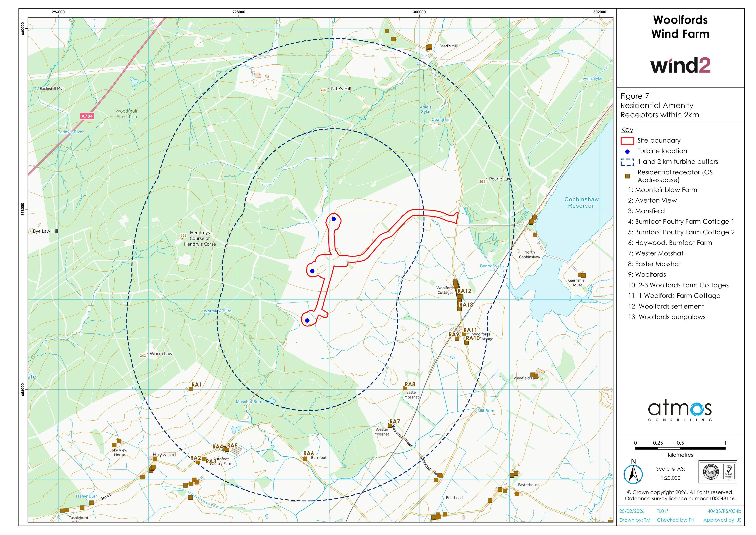The height and width of the screenshot is (535, 756).
Task: Click the southernmost turbine blue dot
Action: click(307, 321)
